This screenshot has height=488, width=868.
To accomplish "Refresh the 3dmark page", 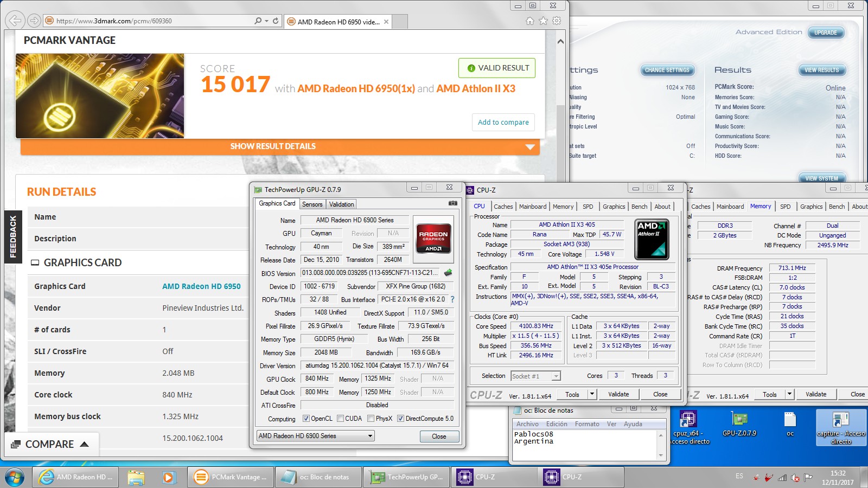I will point(276,21).
